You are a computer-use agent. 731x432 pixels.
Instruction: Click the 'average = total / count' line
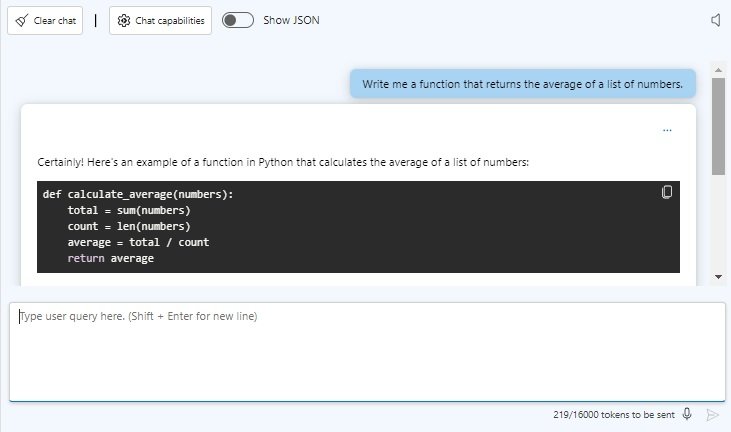point(138,242)
